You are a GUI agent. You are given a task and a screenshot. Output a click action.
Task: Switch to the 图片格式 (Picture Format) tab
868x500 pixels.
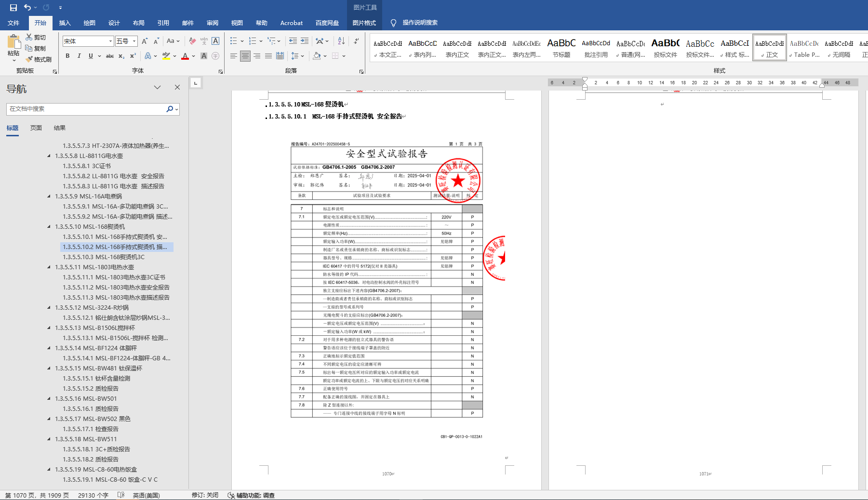point(364,23)
